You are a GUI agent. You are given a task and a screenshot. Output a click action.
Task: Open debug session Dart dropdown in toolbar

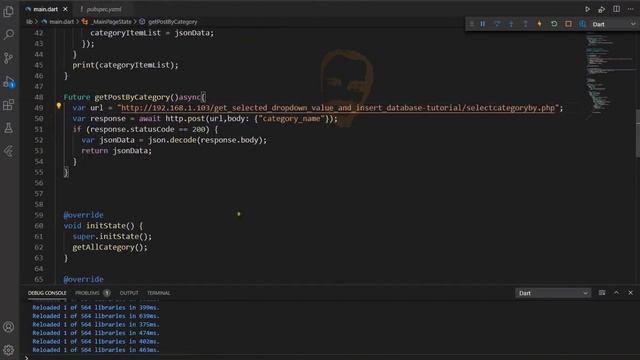click(613, 24)
